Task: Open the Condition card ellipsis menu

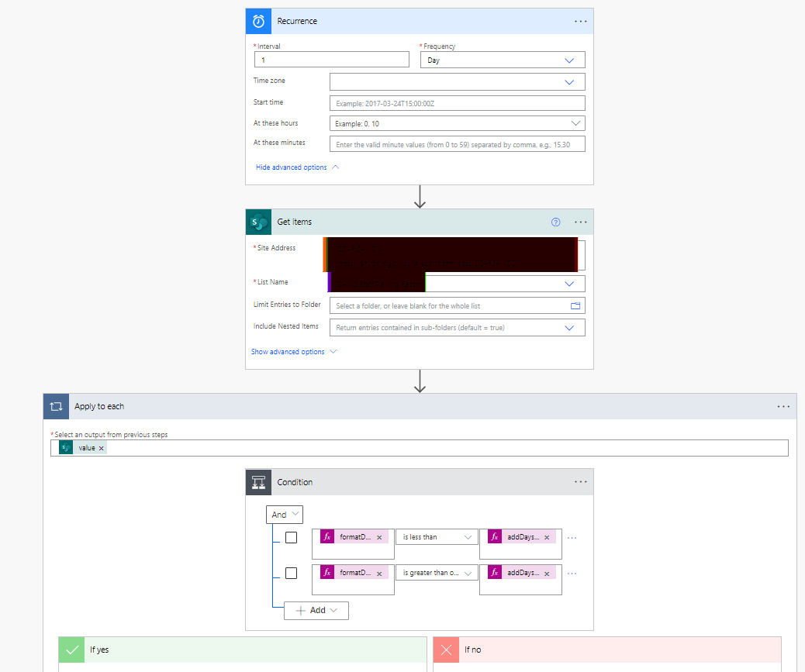Action: point(581,482)
